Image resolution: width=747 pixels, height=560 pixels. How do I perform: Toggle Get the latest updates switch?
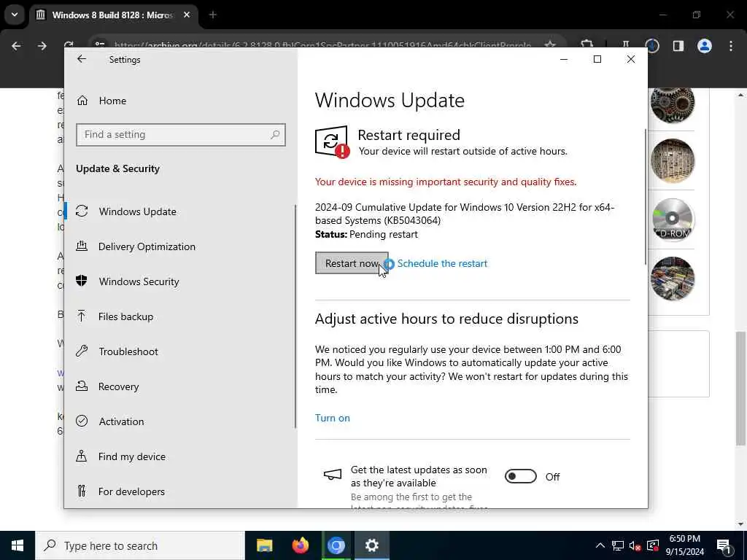(521, 476)
